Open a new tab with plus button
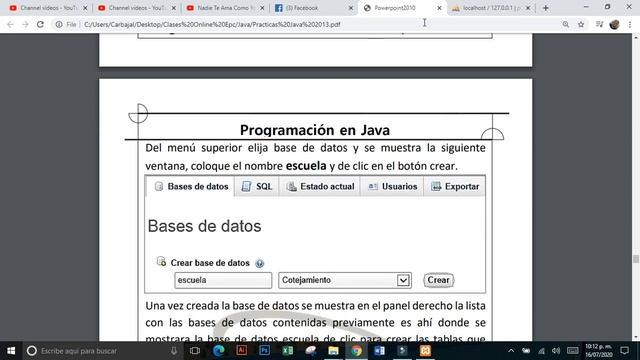 click(546, 8)
